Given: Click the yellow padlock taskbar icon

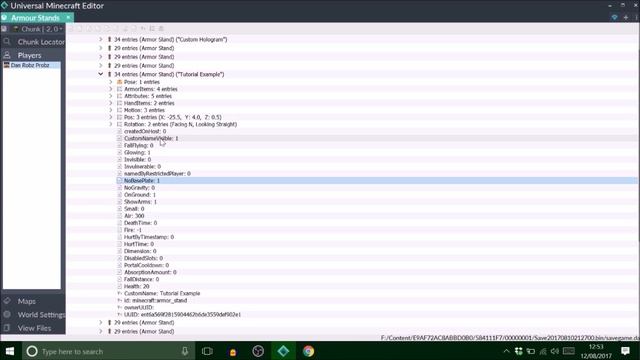Looking at the screenshot, I should tap(233, 351).
